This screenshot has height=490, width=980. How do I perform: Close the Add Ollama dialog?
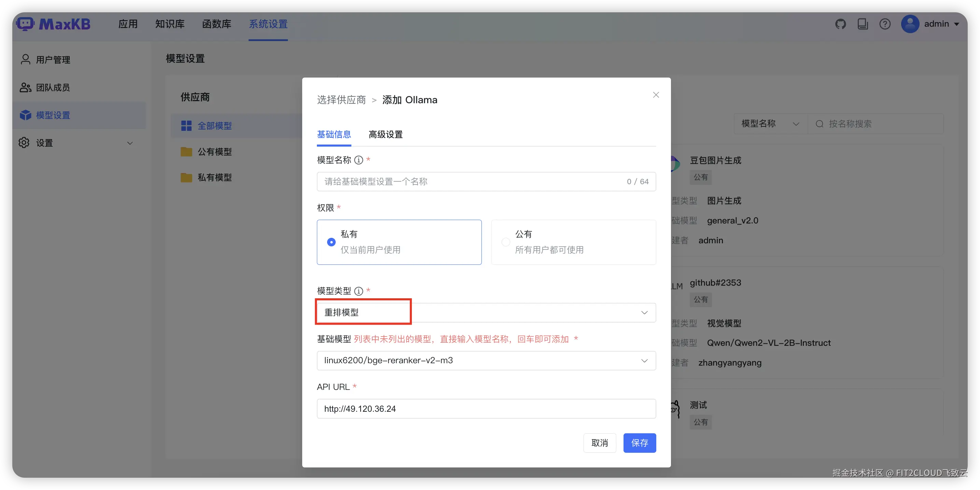(656, 95)
